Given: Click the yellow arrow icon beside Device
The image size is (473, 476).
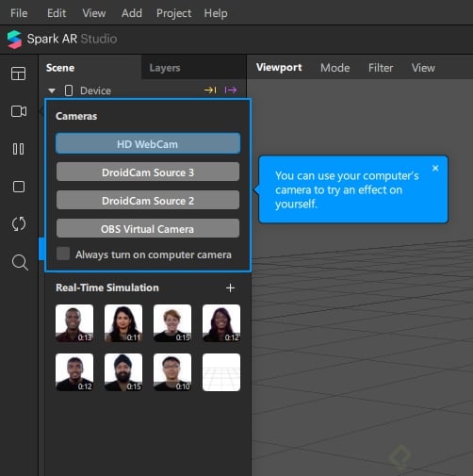Looking at the screenshot, I should click(x=210, y=90).
